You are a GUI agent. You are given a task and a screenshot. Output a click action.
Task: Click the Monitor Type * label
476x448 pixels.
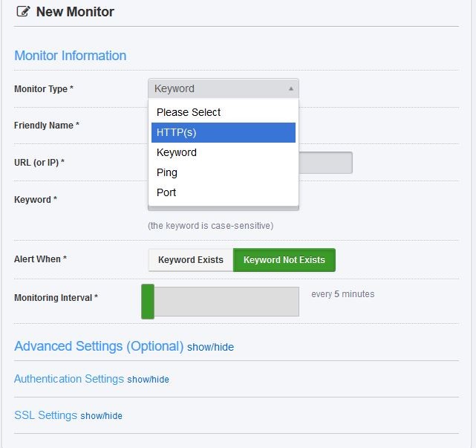(44, 89)
